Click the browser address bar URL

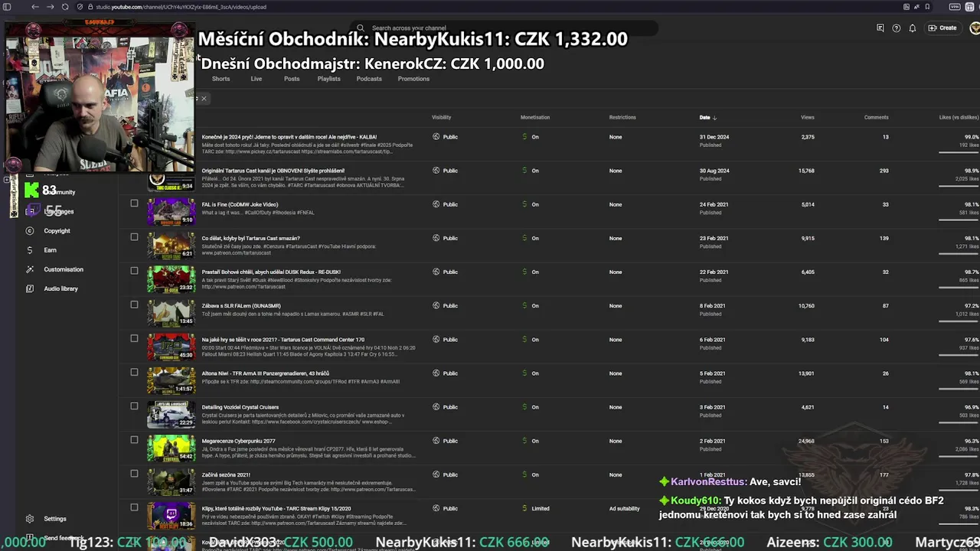click(181, 7)
